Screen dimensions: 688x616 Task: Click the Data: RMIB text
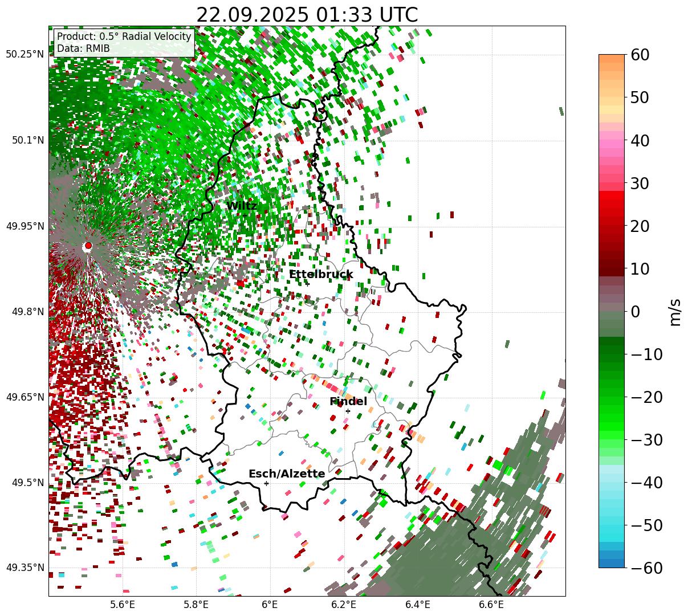pyautogui.click(x=83, y=48)
